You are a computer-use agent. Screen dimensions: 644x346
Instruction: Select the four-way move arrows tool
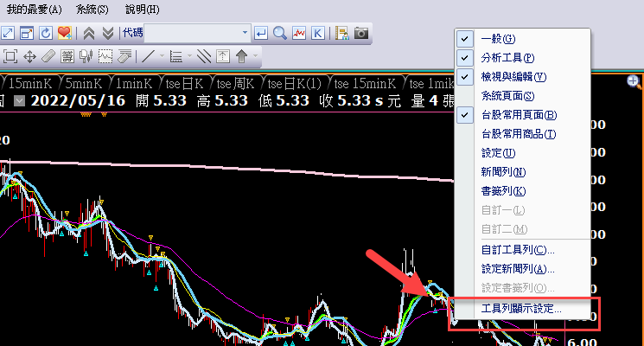[x=29, y=57]
